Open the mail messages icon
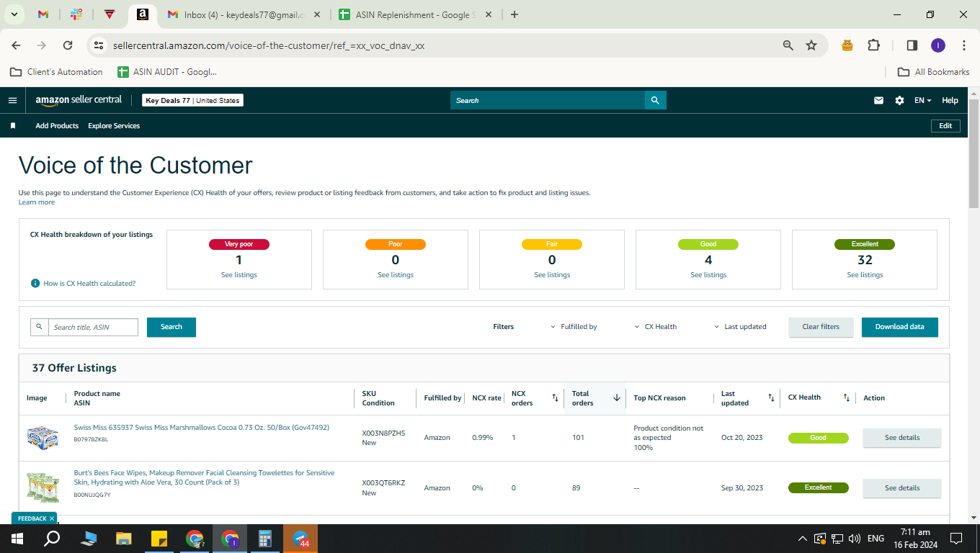This screenshot has height=553, width=980. tap(878, 101)
